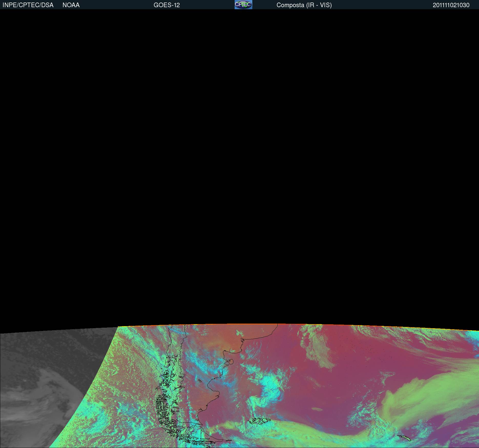Click the small oval cloud in purple ocean

pyautogui.click(x=318, y=409)
